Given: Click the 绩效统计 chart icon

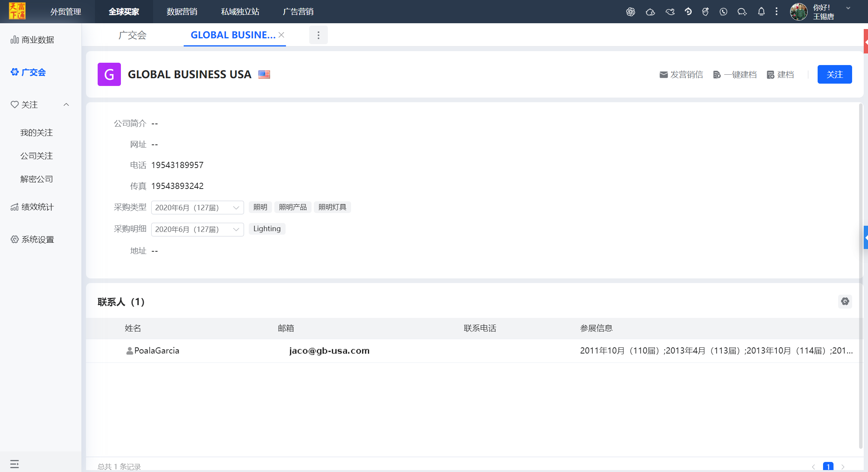Looking at the screenshot, I should [15, 207].
